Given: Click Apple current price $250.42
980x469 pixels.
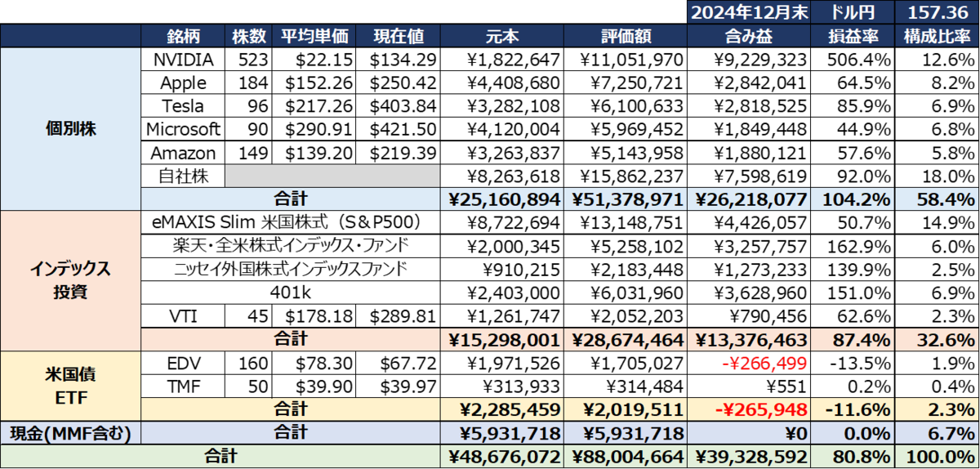Looking at the screenshot, I should coord(398,83).
